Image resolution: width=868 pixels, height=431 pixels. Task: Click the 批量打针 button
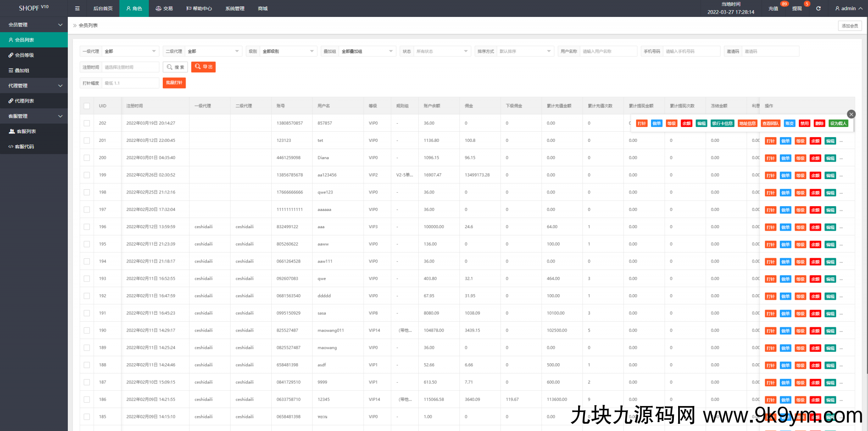click(174, 83)
